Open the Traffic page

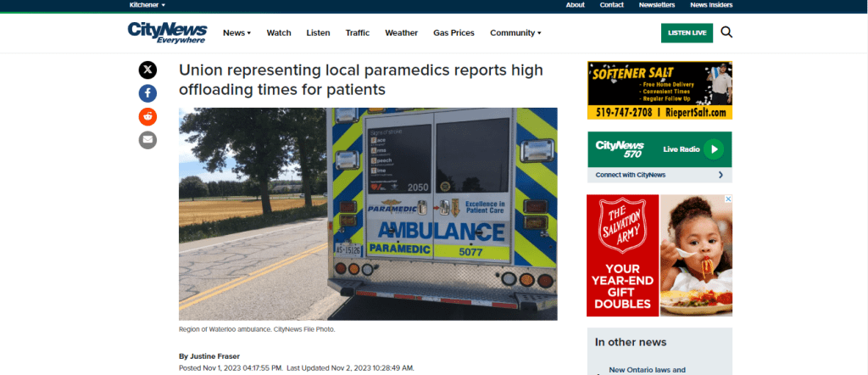click(358, 33)
